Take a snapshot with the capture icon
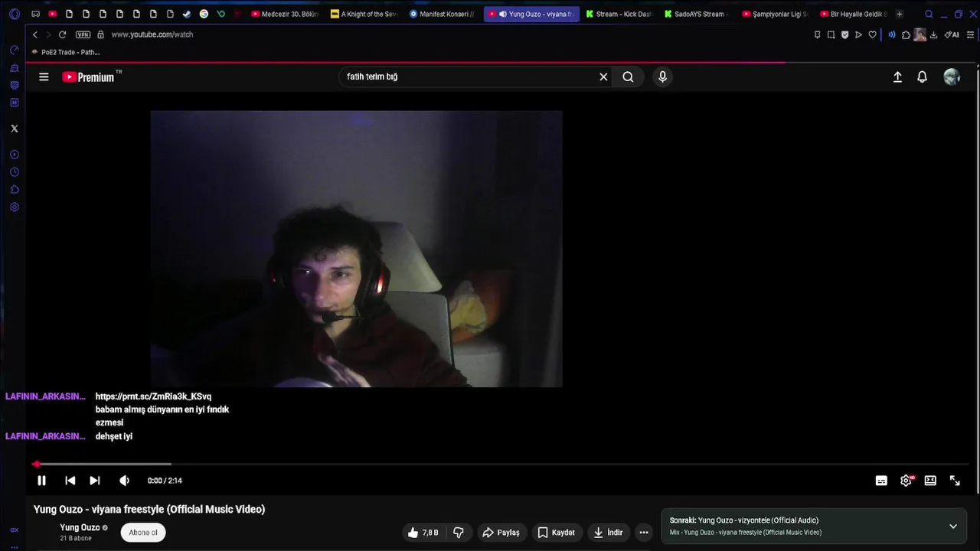 831,34
